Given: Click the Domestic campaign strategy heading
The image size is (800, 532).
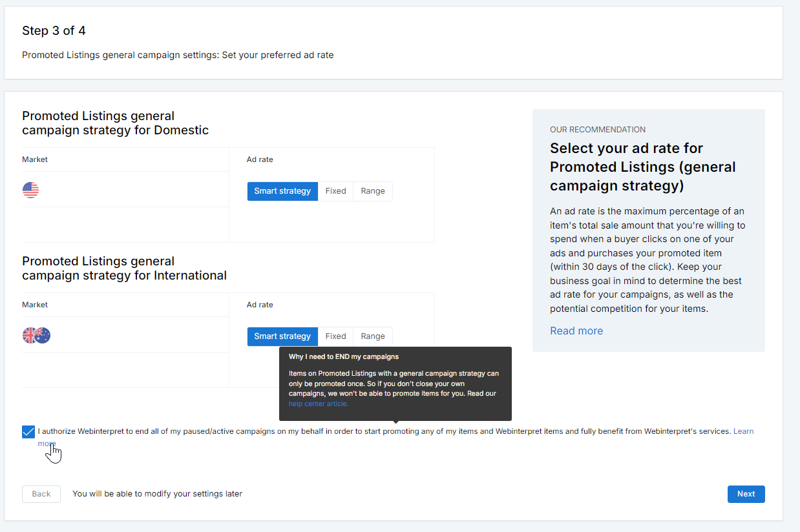Looking at the screenshot, I should pos(115,123).
